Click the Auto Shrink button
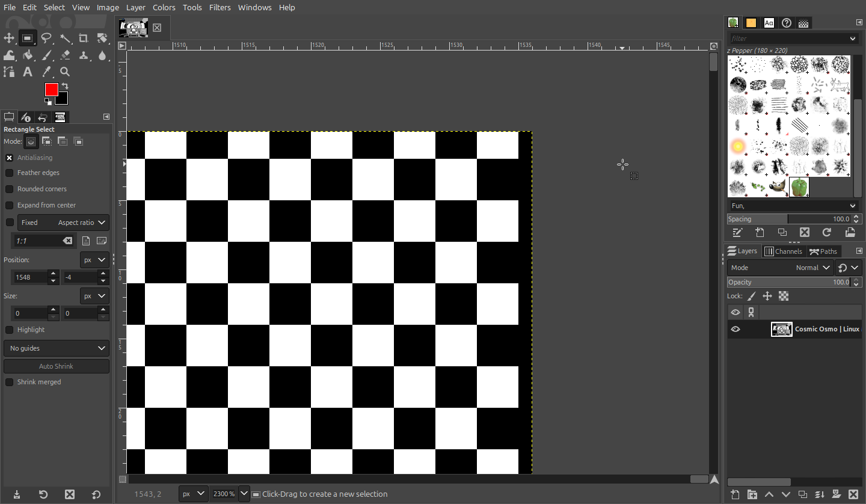Viewport: 866px width, 504px height. (x=57, y=366)
